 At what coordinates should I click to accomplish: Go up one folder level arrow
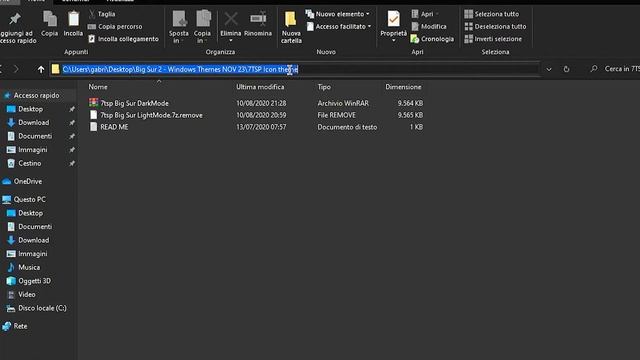pyautogui.click(x=41, y=69)
